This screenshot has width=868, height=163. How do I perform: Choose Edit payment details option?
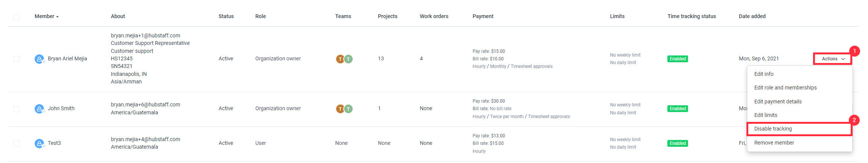click(778, 101)
